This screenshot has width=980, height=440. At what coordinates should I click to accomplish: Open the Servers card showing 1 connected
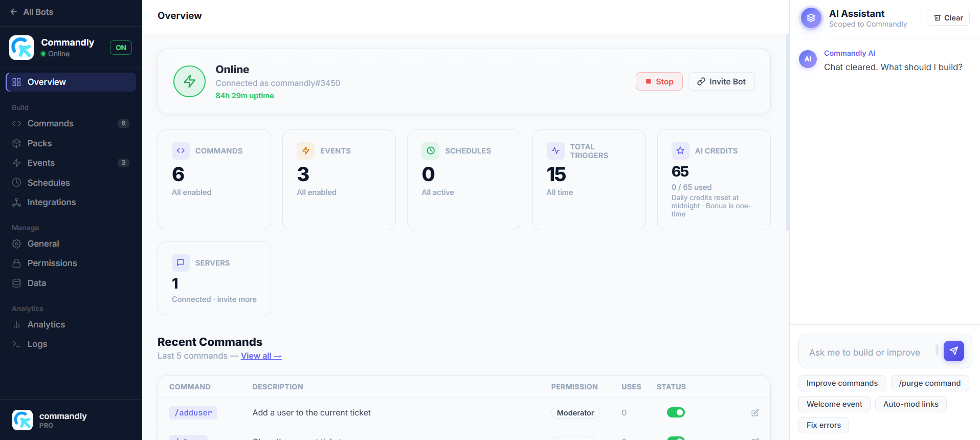pos(214,279)
